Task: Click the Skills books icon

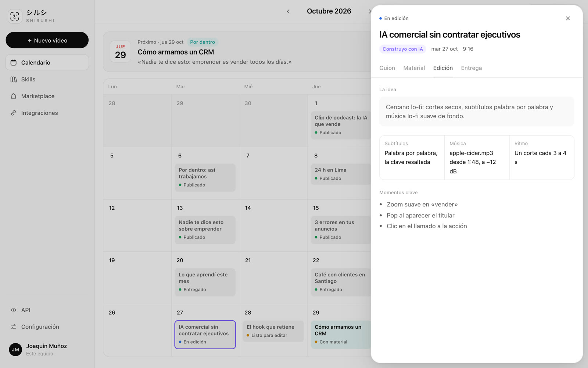Action: [x=14, y=79]
